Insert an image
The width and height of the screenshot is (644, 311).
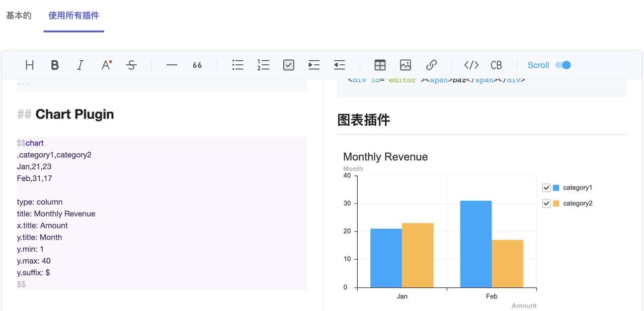[405, 65]
